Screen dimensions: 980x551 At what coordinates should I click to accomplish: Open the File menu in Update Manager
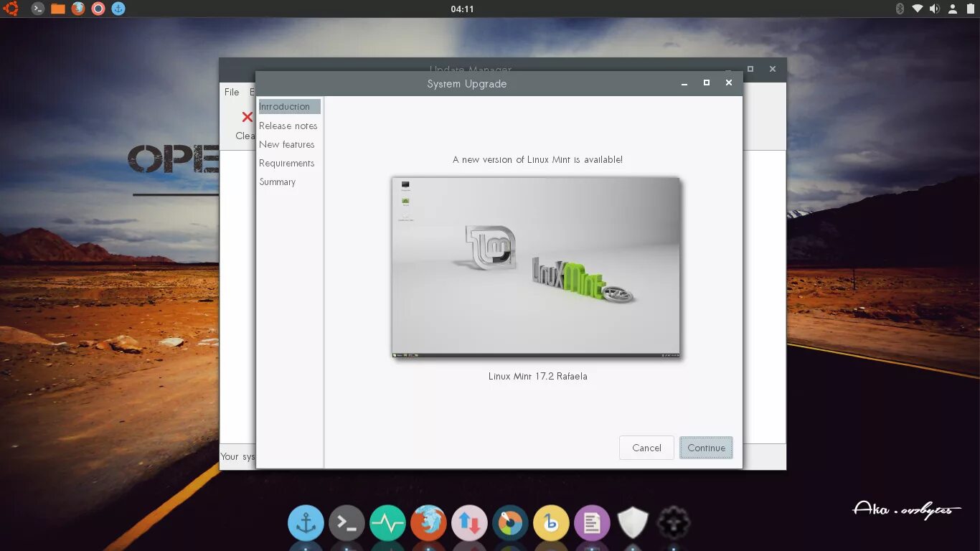(x=232, y=92)
